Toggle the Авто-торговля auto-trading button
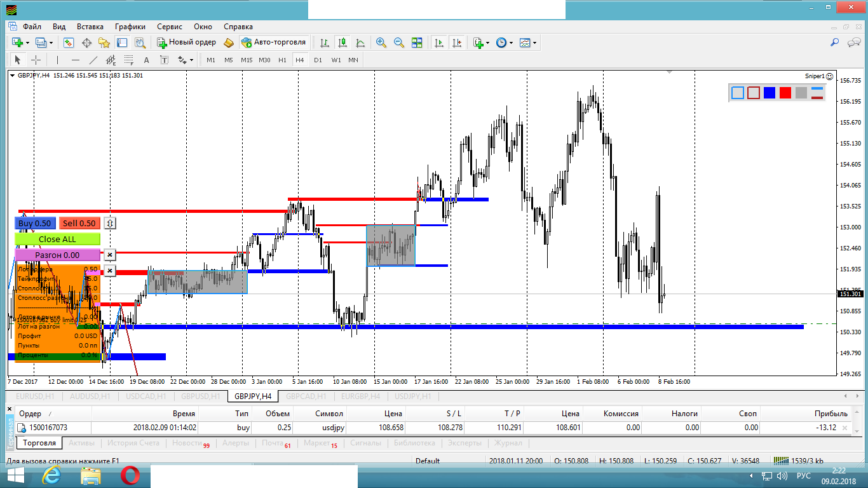868x488 pixels. pyautogui.click(x=274, y=43)
